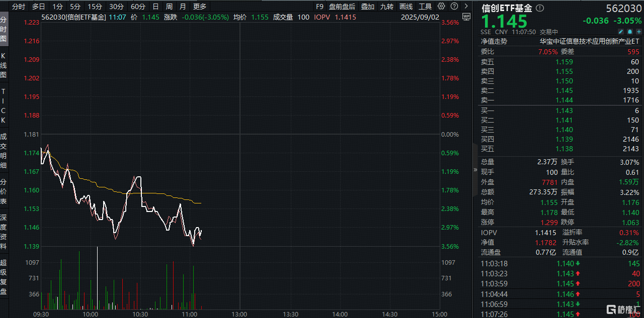The image size is (644, 318).
Task: Click the F9 button
Action: pyautogui.click(x=319, y=7)
